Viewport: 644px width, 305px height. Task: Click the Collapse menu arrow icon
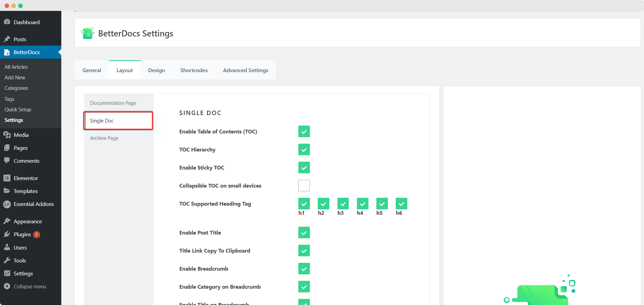[7, 286]
